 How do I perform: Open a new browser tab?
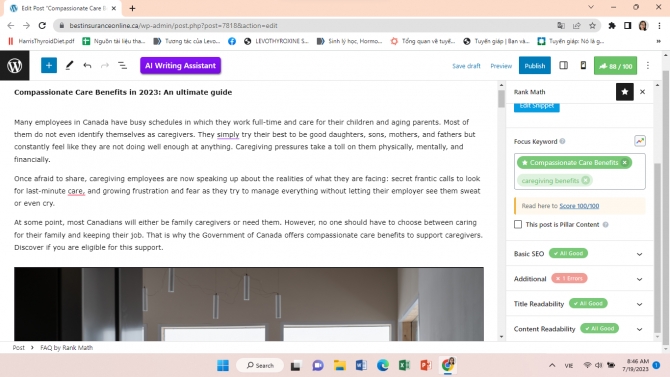[x=132, y=8]
